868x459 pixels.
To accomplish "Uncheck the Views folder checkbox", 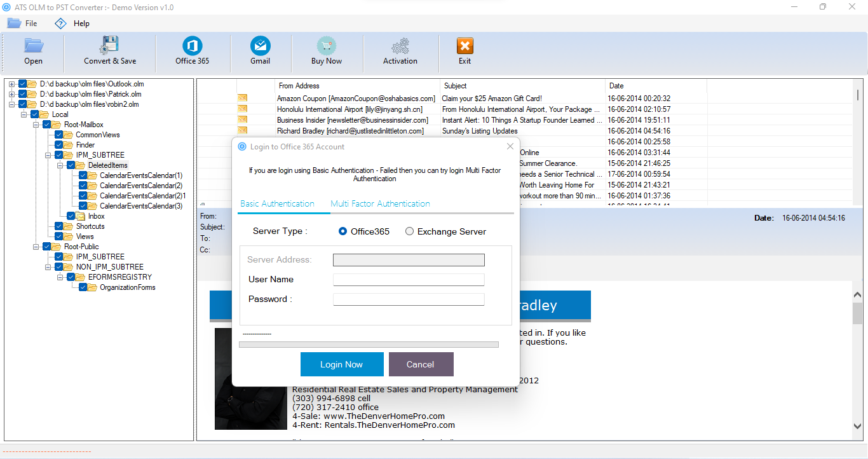I will [x=59, y=236].
